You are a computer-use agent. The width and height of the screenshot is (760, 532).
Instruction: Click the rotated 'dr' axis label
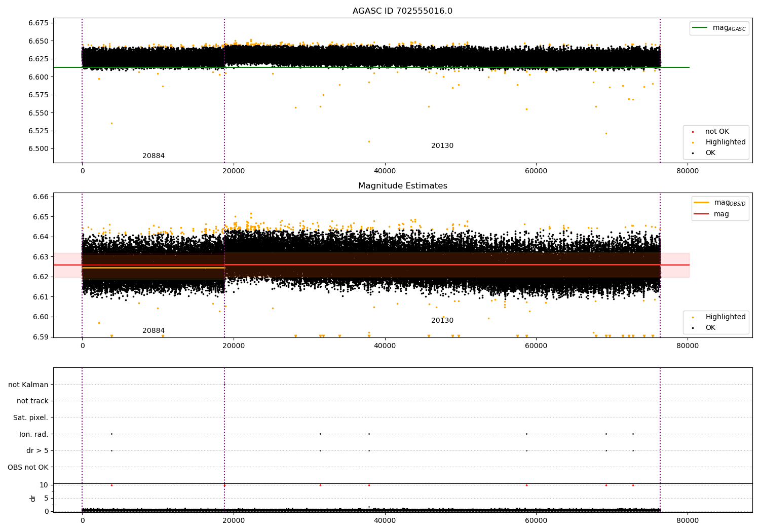[33, 498]
